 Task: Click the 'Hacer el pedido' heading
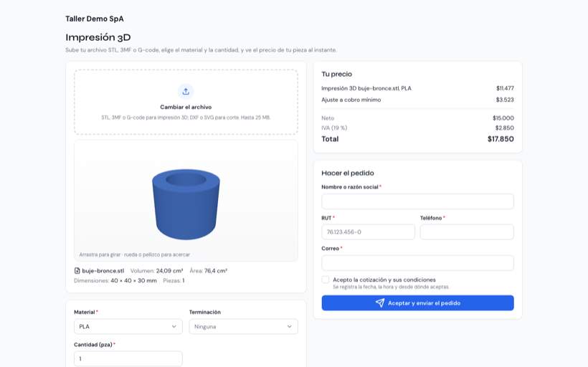[x=348, y=173]
